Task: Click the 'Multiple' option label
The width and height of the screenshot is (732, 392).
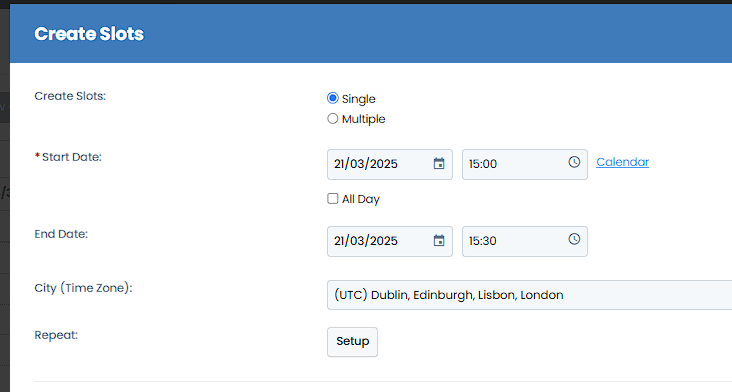Action: click(364, 119)
